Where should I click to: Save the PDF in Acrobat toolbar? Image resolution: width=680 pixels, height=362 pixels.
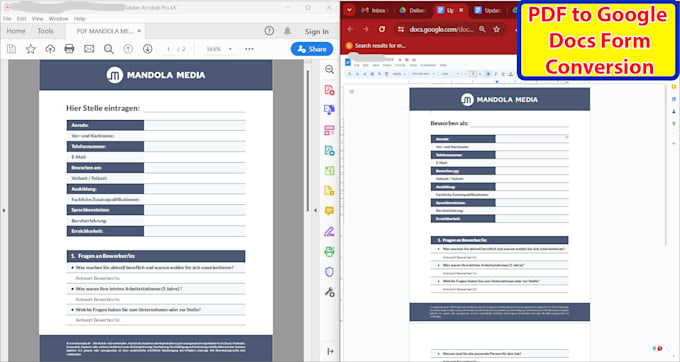point(11,49)
